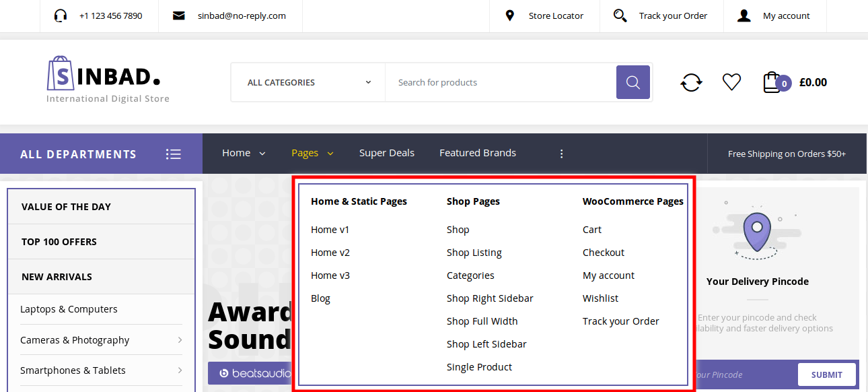The image size is (868, 392).
Task: Open the compare refresh arrows icon
Action: pyautogui.click(x=691, y=82)
